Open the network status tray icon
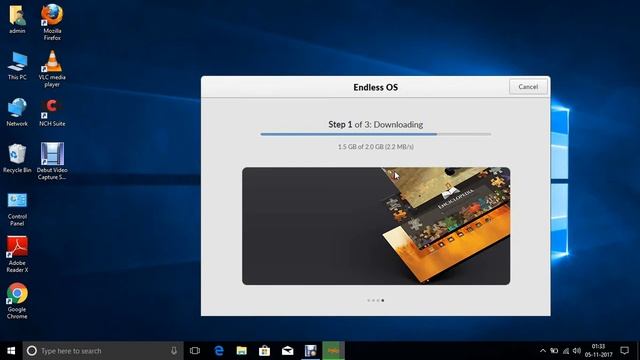The height and width of the screenshot is (360, 640). pyautogui.click(x=566, y=351)
